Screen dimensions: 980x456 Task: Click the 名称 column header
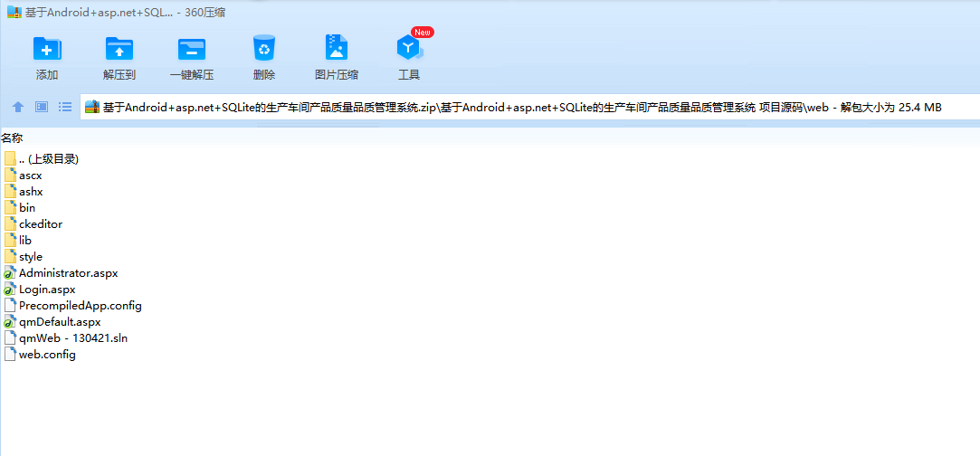(x=12, y=138)
